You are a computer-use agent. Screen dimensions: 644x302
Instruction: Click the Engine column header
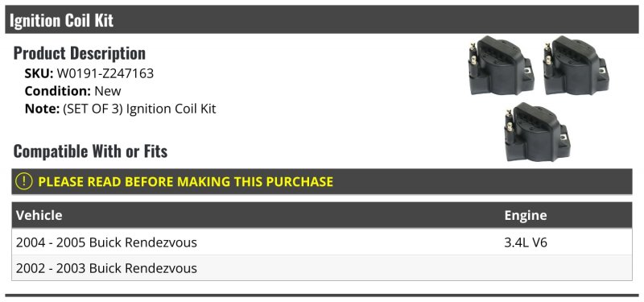point(526,215)
